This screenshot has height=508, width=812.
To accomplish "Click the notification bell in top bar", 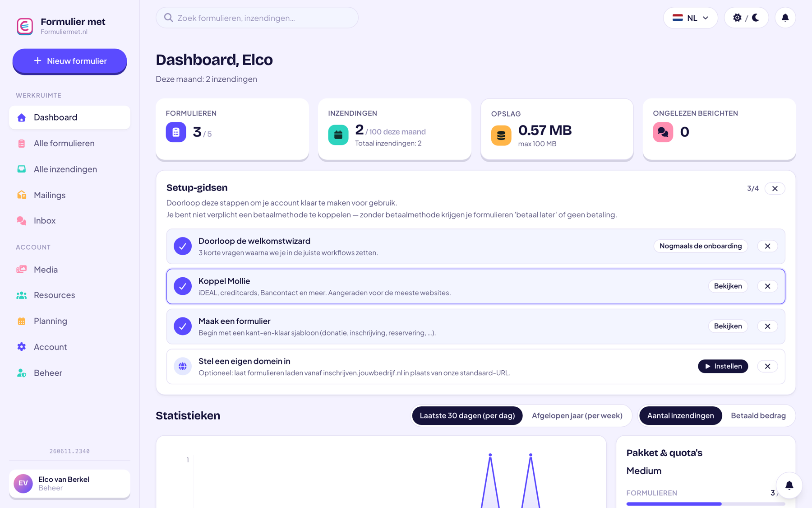I will [785, 18].
